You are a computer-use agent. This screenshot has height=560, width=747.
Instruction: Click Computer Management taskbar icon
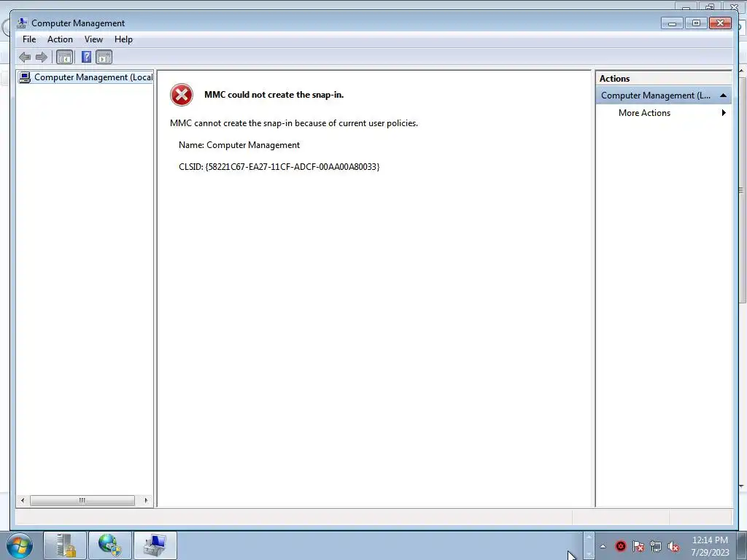pyautogui.click(x=155, y=545)
